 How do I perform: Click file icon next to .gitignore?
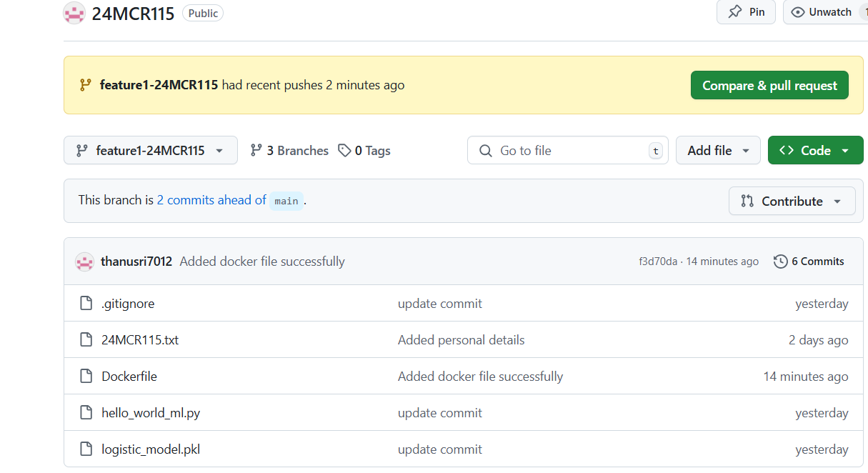pos(86,304)
